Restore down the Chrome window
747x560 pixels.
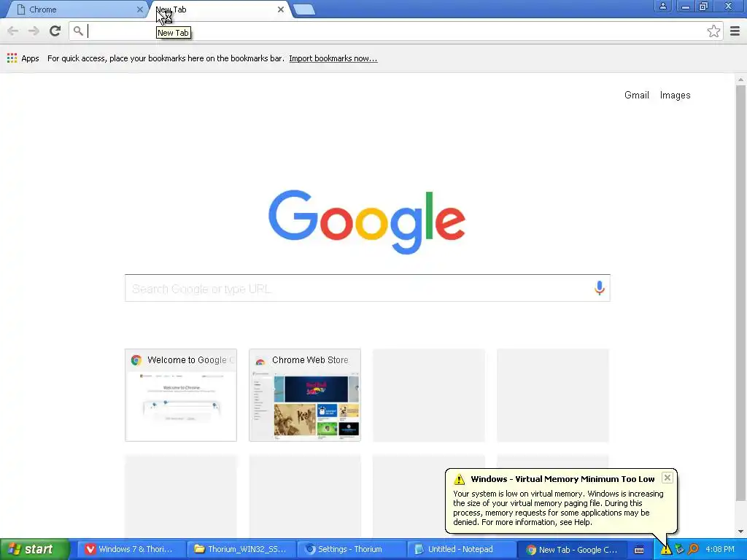click(704, 6)
